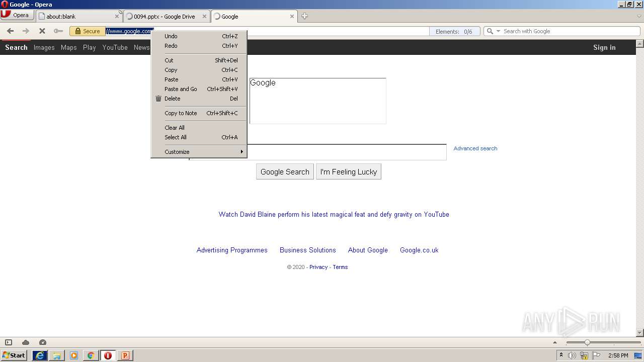Select Copy from context menu

coord(199,70)
